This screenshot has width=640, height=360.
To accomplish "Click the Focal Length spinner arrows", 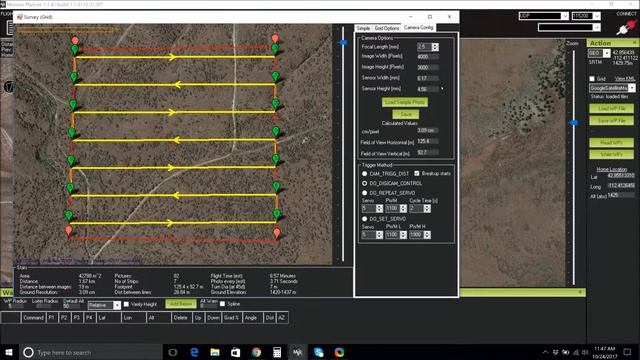I will coord(435,47).
